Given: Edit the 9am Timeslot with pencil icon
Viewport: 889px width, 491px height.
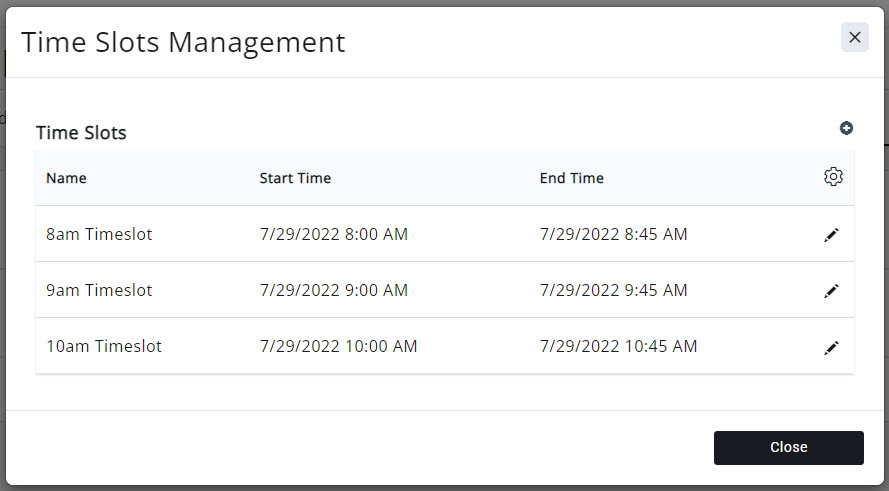Looking at the screenshot, I should (831, 291).
